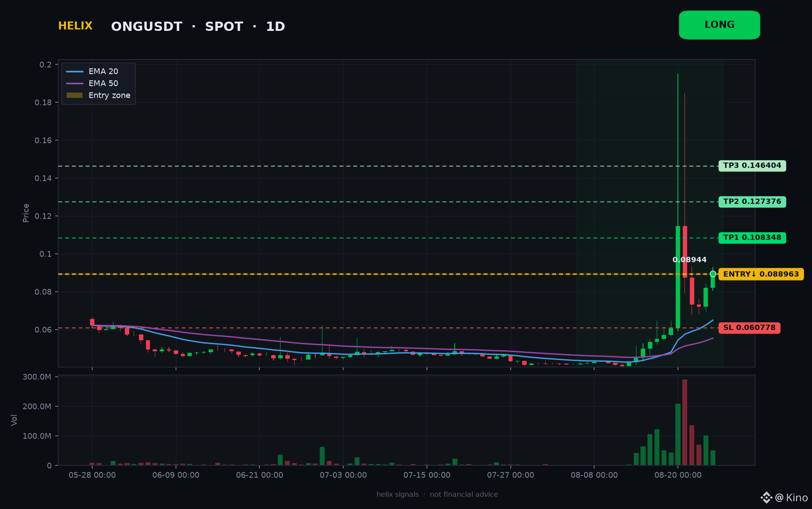Click the 06-09 00:00 date label
Viewport: 812px width, 509px height.
coord(176,475)
